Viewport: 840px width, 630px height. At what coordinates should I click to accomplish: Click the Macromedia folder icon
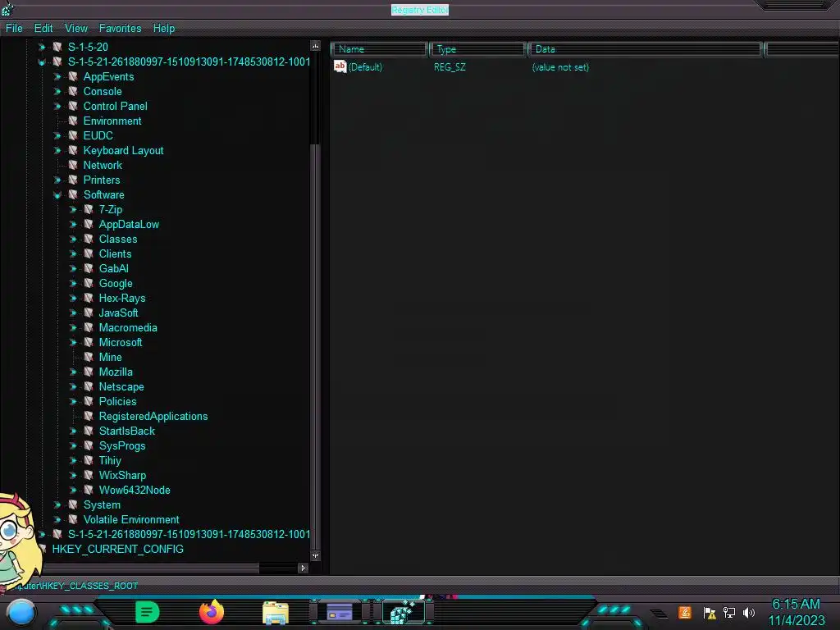pyautogui.click(x=89, y=327)
